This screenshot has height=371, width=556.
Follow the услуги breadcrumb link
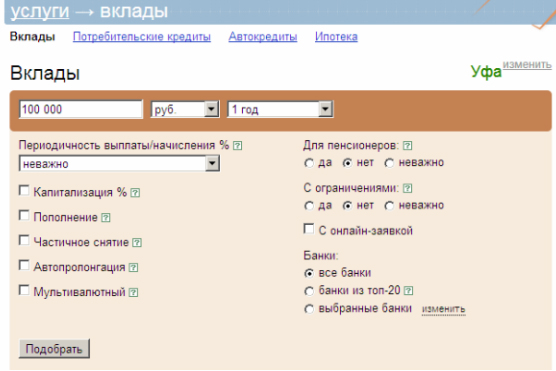pos(39,11)
